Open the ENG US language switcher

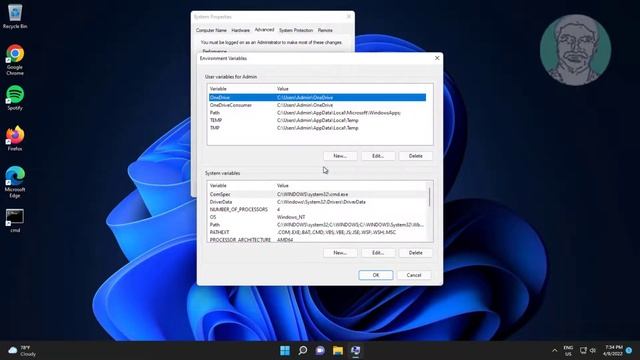pos(568,351)
